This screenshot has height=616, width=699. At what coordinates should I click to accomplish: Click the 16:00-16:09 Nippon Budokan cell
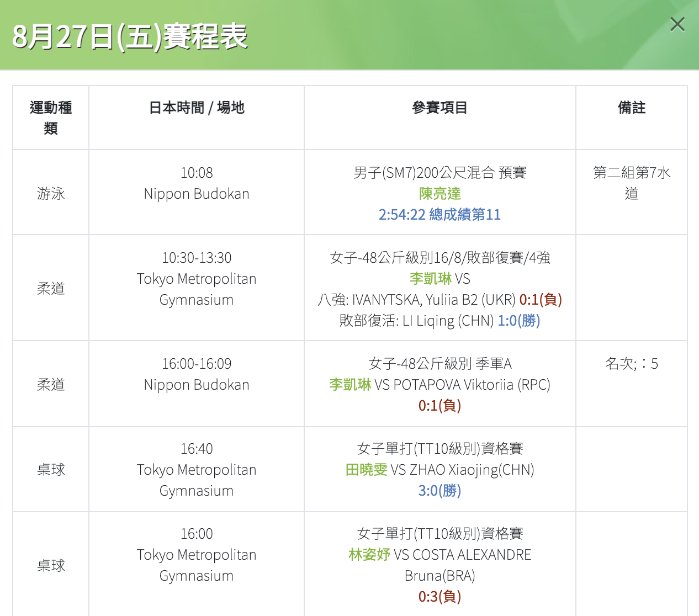(x=197, y=374)
